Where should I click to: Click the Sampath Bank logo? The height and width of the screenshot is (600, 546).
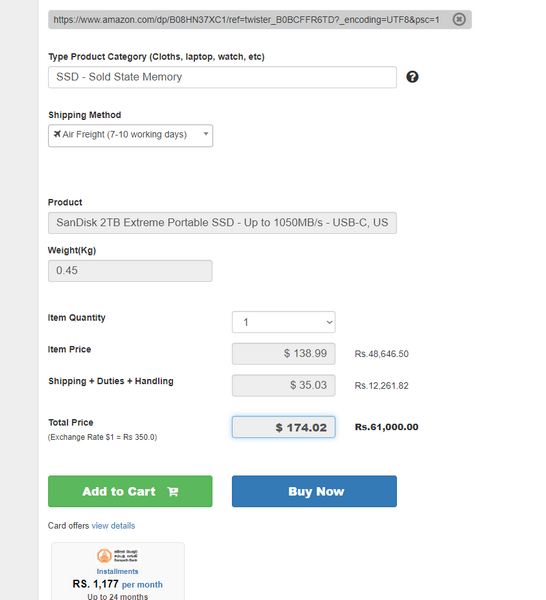tap(117, 556)
